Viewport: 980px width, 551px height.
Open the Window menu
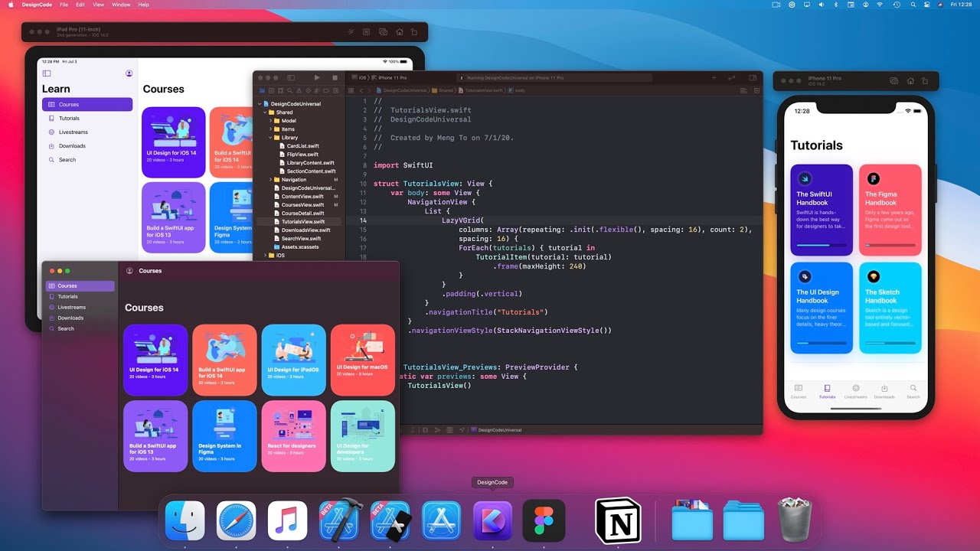[121, 5]
